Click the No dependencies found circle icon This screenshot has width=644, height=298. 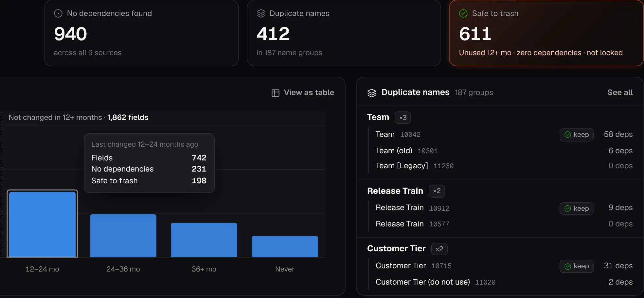[58, 13]
